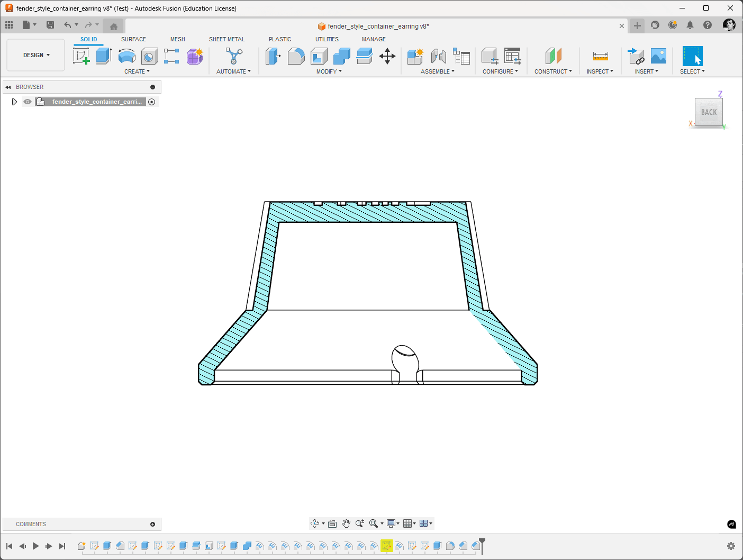Open the DESIGN workspace dropdown
743x560 pixels.
(36, 55)
